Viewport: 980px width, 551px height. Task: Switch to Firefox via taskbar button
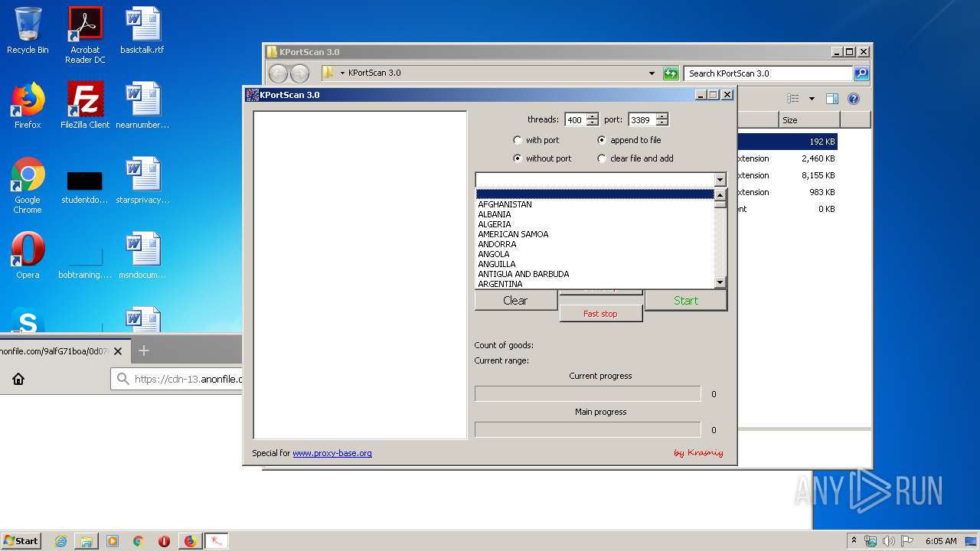point(190,541)
